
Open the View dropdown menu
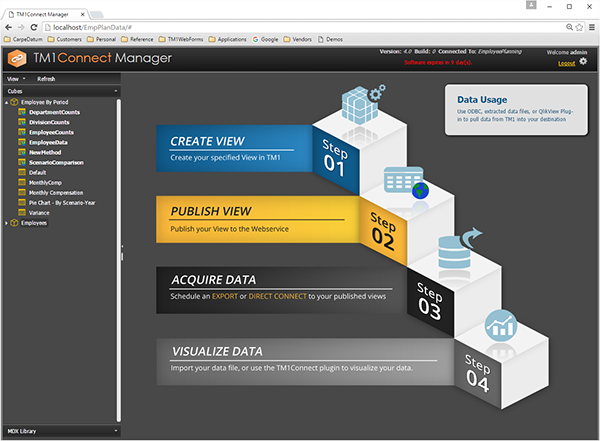(16, 79)
